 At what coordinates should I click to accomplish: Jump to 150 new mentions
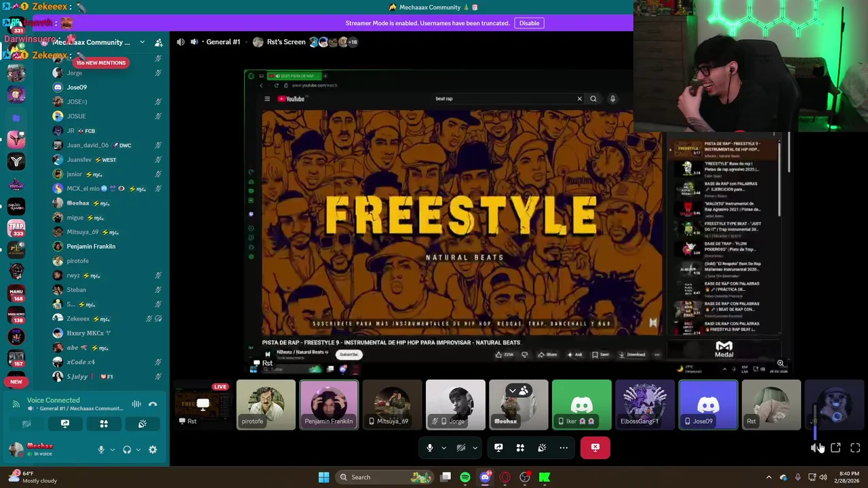tap(100, 62)
